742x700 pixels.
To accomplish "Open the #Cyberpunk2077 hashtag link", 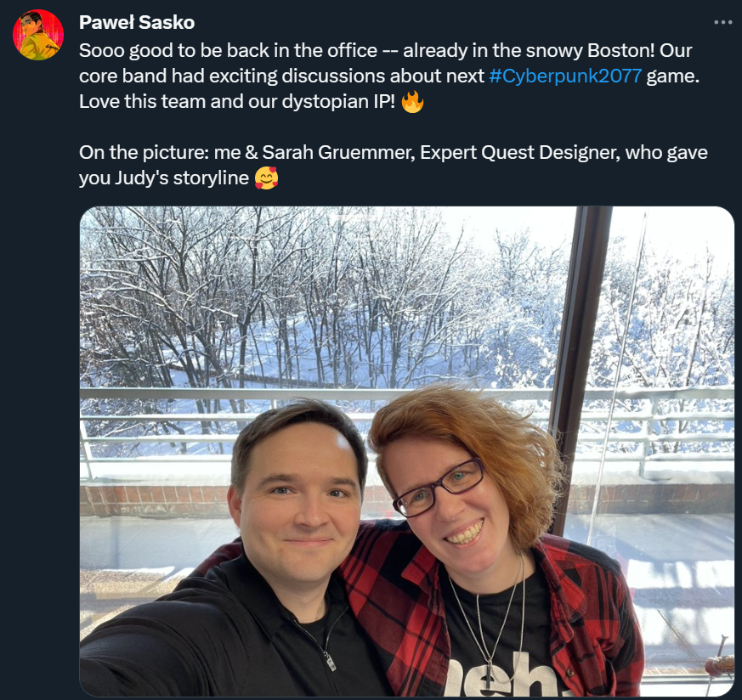I will click(x=565, y=76).
